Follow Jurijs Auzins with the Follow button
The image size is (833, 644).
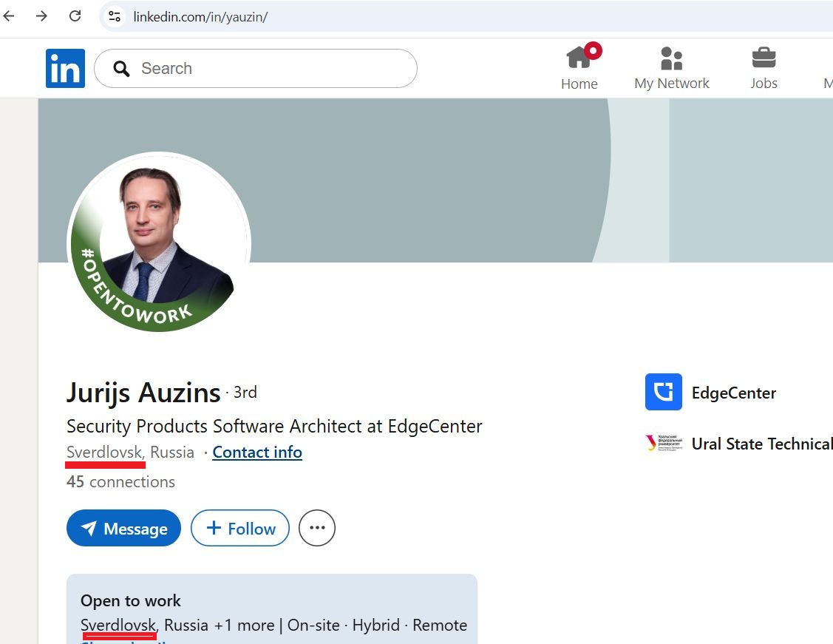(240, 528)
